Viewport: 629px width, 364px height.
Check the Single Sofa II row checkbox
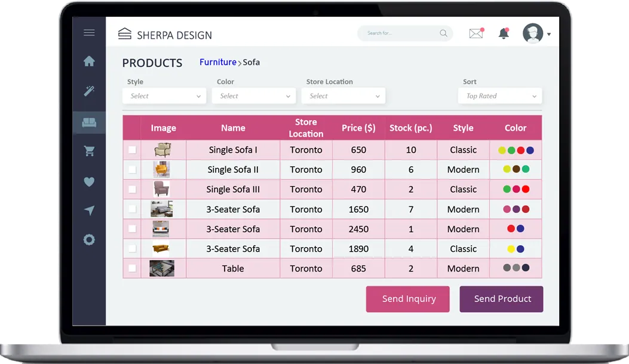[x=132, y=169]
